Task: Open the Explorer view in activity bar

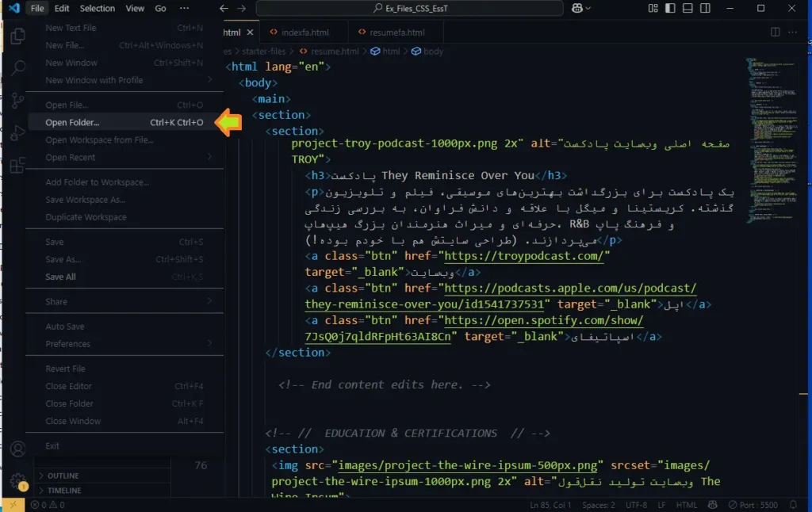Action: [x=17, y=36]
